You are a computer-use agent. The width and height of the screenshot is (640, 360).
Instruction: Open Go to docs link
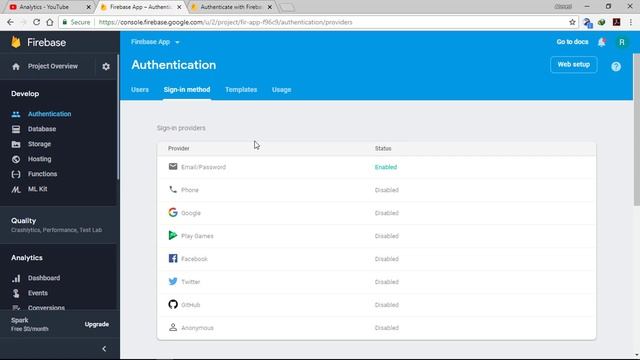click(x=572, y=42)
